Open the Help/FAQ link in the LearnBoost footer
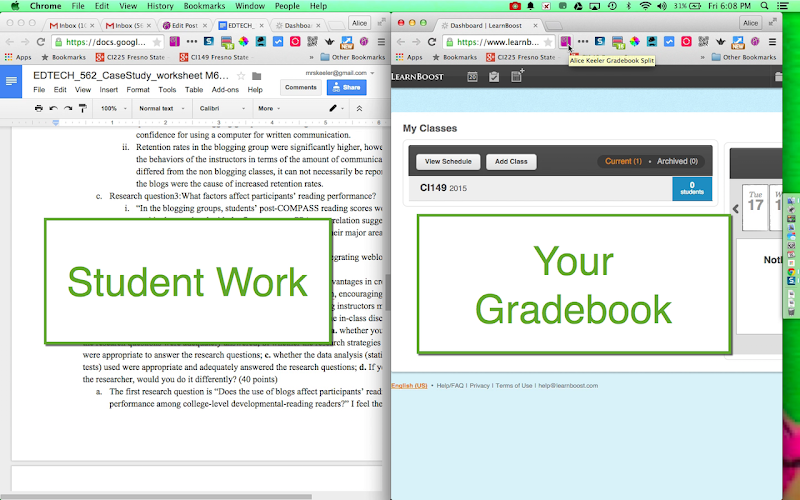The width and height of the screenshot is (800, 500). pos(450,386)
